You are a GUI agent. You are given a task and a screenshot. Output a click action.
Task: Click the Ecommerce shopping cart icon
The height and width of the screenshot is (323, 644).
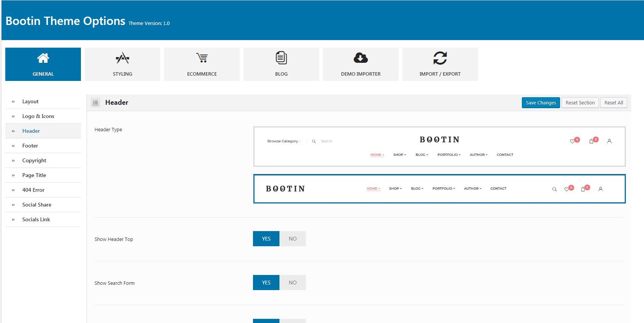coord(202,58)
